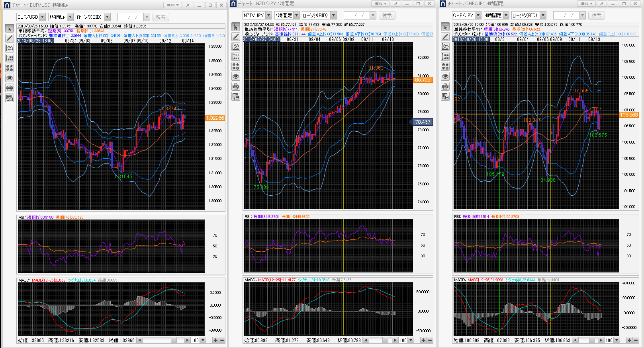Click the pin icon in NZD/JPY title bar

[395, 4]
